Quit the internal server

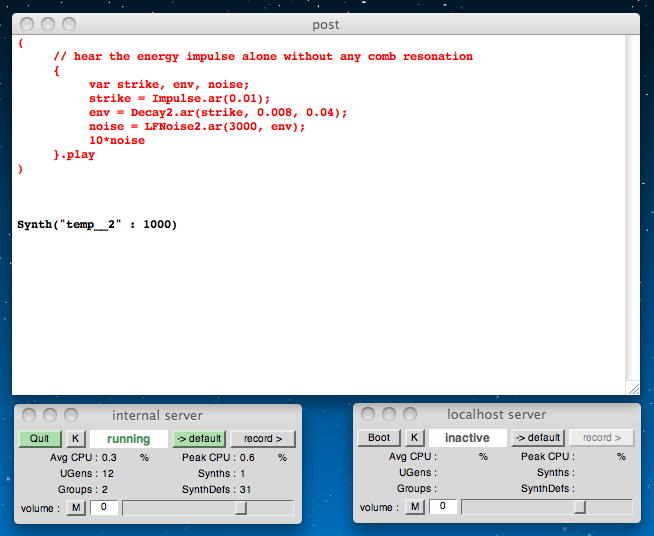tap(40, 438)
